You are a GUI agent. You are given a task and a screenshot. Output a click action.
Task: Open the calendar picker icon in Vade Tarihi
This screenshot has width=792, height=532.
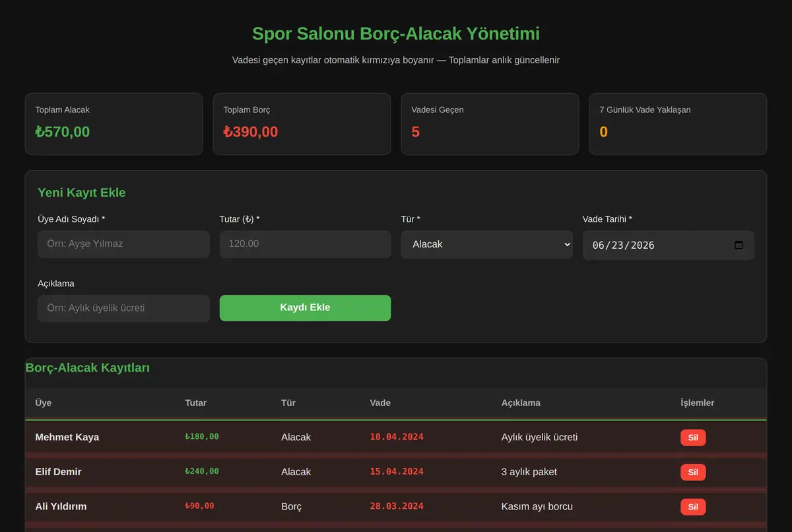point(739,245)
